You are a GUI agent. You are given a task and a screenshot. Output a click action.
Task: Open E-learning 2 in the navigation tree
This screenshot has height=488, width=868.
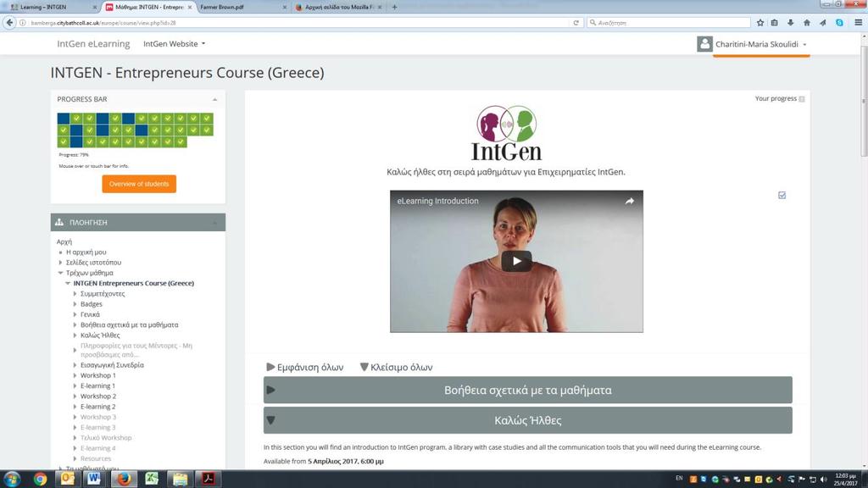pyautogui.click(x=98, y=407)
